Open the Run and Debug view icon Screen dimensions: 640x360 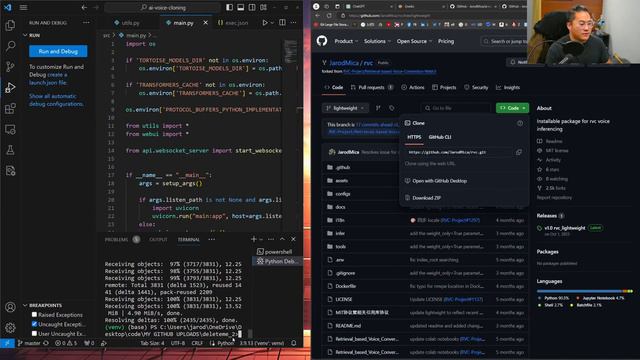point(10,87)
